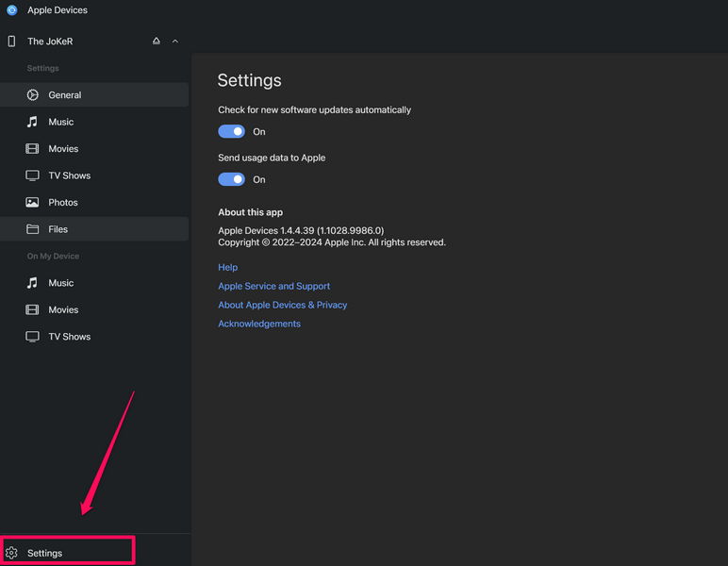Disable automatic software update checking toggle
The image size is (728, 566).
231,132
